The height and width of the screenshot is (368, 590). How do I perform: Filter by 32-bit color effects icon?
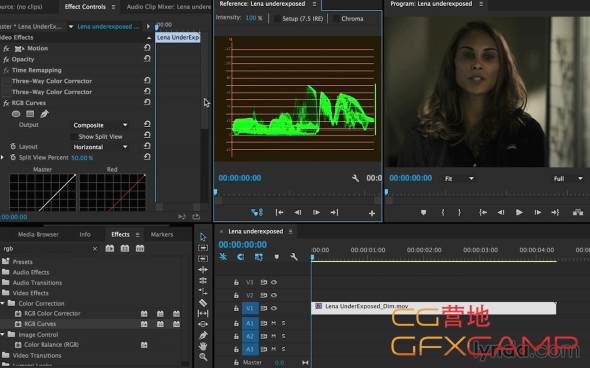point(125,248)
